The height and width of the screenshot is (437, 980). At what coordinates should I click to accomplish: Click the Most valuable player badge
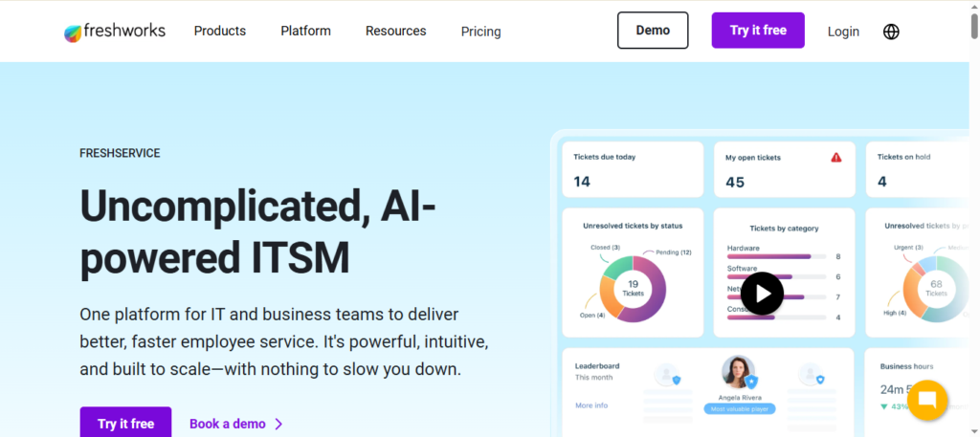738,408
